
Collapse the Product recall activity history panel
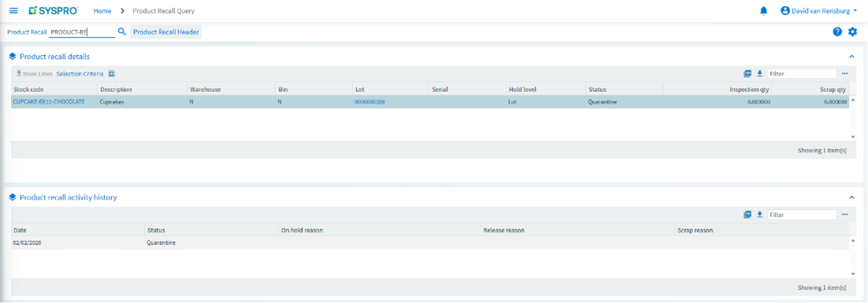pos(852,197)
